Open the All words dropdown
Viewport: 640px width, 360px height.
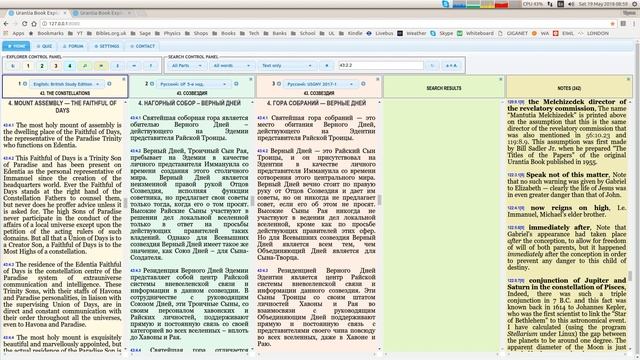pyautogui.click(x=231, y=66)
